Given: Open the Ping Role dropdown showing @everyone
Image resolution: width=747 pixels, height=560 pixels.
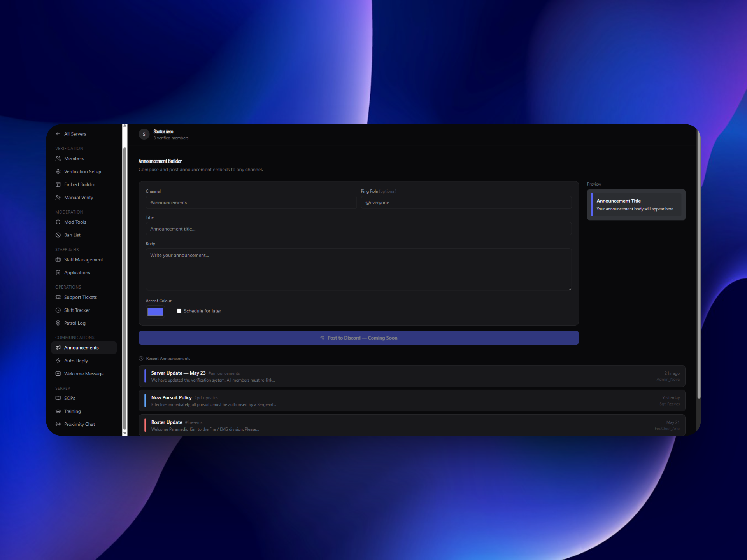Looking at the screenshot, I should [x=466, y=203].
